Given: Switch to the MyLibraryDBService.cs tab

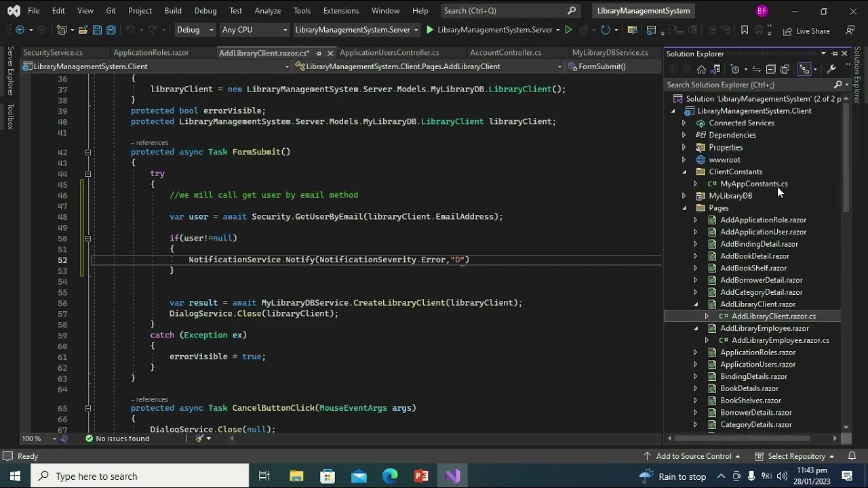Looking at the screenshot, I should [610, 53].
